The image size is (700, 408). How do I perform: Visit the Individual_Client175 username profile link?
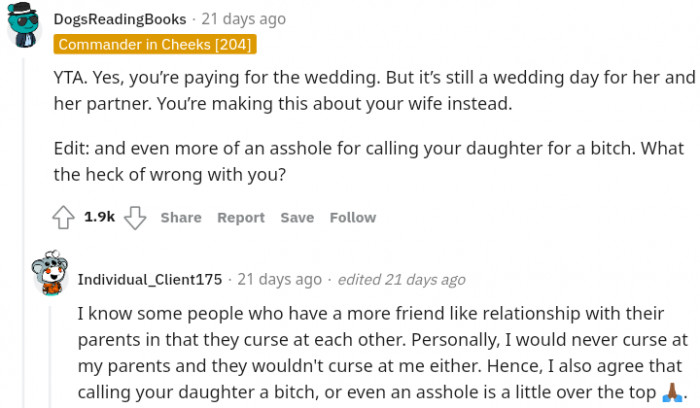[152, 279]
